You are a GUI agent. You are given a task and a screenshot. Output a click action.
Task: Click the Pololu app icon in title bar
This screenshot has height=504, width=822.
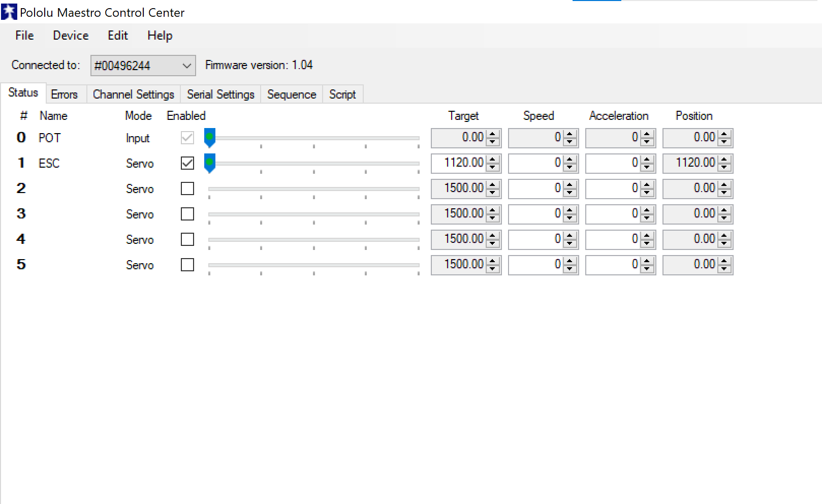(x=9, y=12)
